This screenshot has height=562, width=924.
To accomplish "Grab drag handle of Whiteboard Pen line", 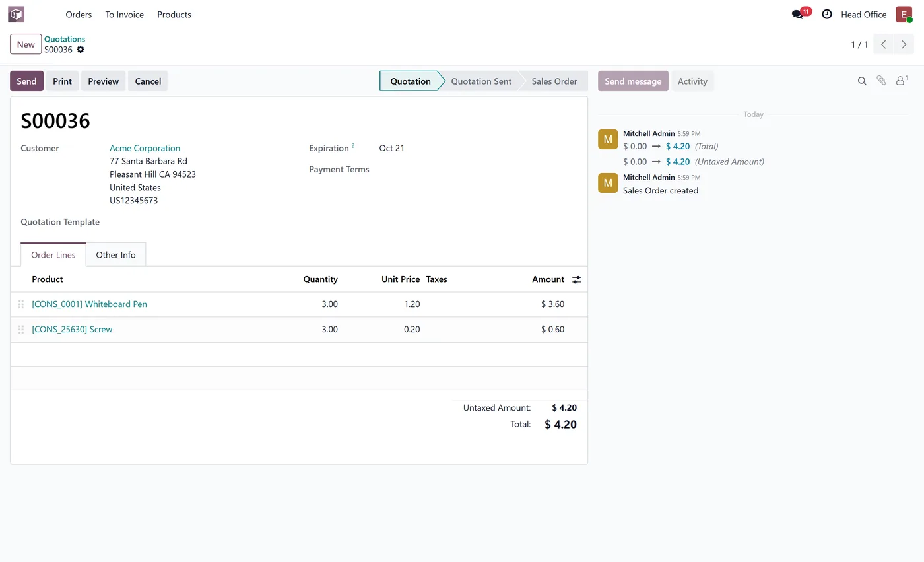I will tap(21, 304).
